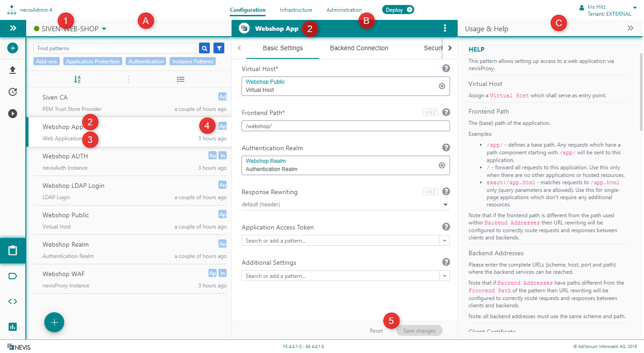Switch the pattern list view icon
644x353 pixels.
pyautogui.click(x=180, y=79)
